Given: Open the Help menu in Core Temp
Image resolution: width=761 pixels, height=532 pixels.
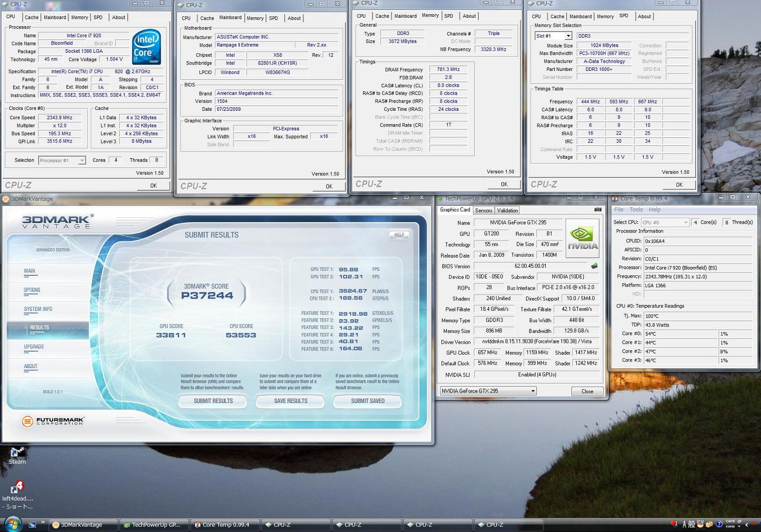Looking at the screenshot, I should pyautogui.click(x=655, y=209).
